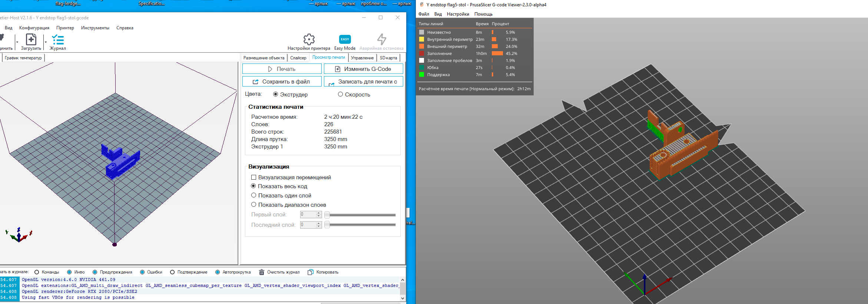Open Настройки принтера gear icon

pos(309,39)
